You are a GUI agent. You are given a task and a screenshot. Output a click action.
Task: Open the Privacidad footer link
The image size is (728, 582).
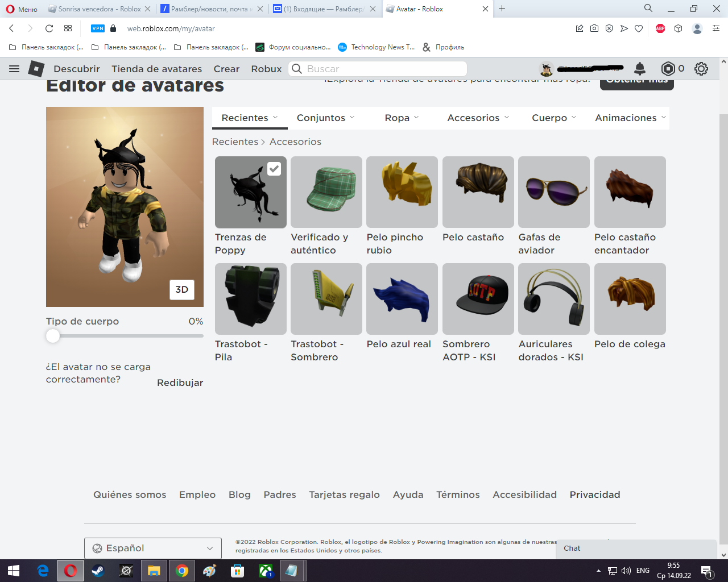click(595, 494)
